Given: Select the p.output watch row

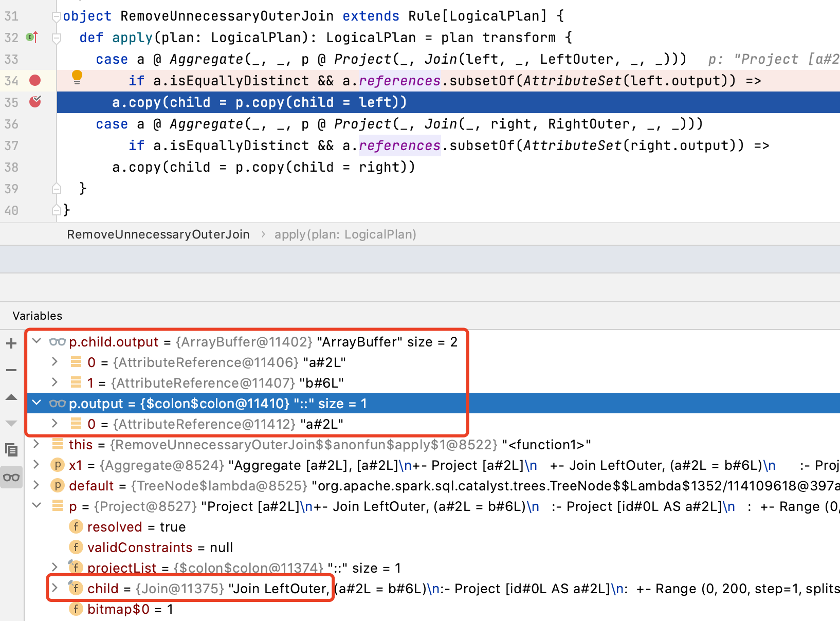Looking at the screenshot, I should (x=432, y=404).
